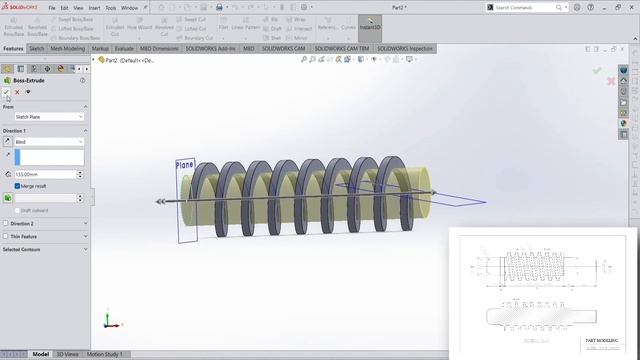Accept Boss-Extrude with the green checkmark

pyautogui.click(x=6, y=92)
